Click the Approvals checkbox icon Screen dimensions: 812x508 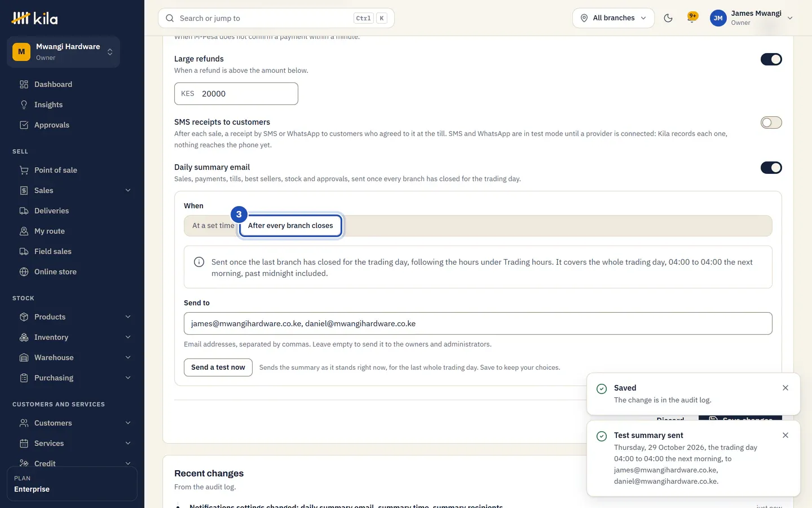[24, 125]
